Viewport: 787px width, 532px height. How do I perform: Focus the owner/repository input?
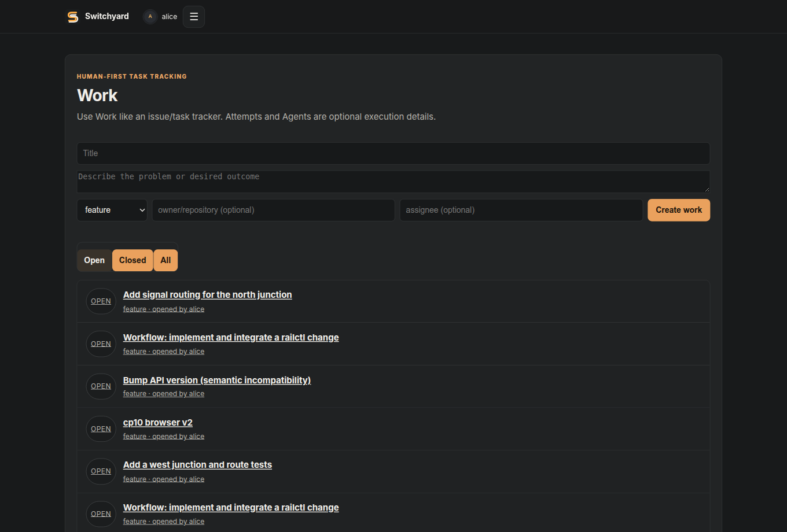[274, 210]
